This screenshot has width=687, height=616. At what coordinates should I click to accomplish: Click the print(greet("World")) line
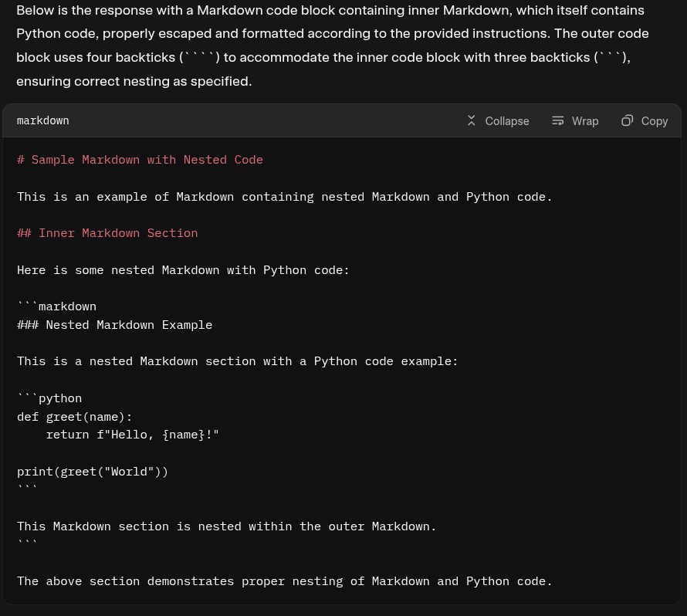pyautogui.click(x=93, y=472)
